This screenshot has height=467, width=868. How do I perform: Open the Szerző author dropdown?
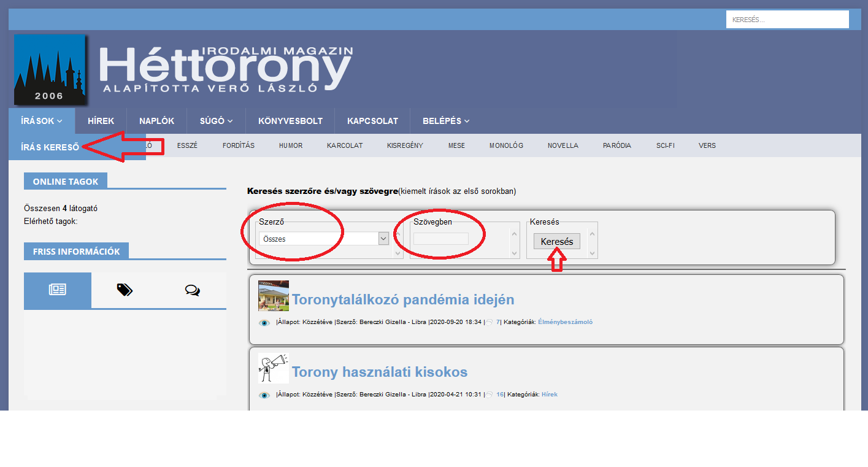tap(324, 239)
